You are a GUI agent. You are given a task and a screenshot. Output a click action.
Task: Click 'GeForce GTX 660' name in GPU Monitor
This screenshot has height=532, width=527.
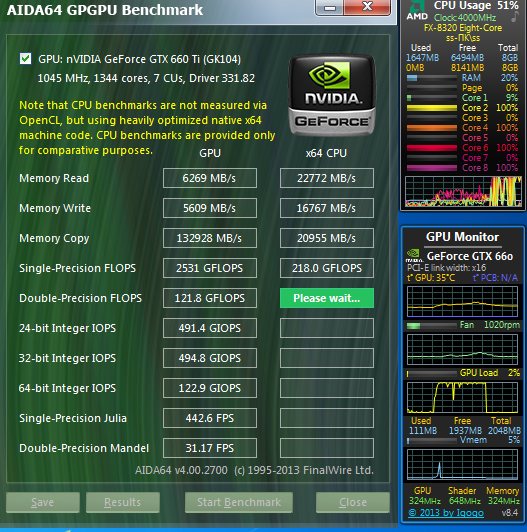coord(470,256)
